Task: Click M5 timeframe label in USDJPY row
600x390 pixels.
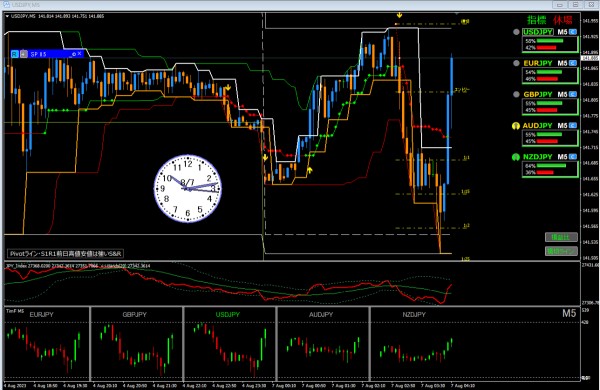Action: [x=562, y=32]
